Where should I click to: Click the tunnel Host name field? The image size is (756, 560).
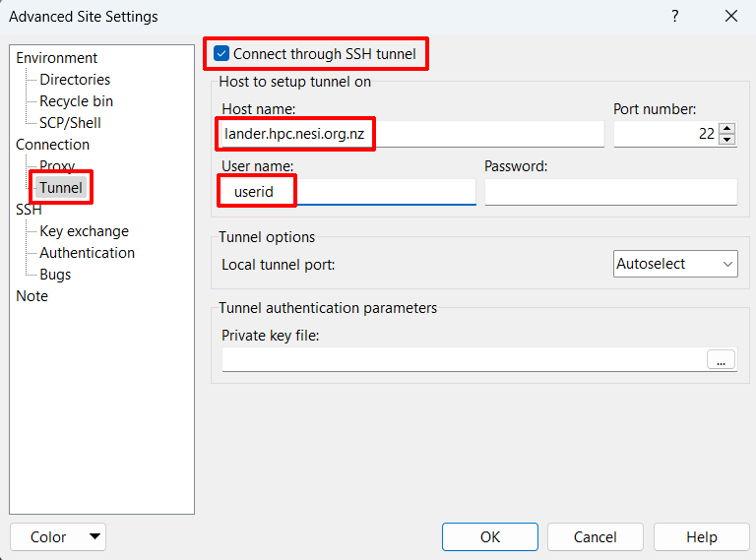[411, 134]
